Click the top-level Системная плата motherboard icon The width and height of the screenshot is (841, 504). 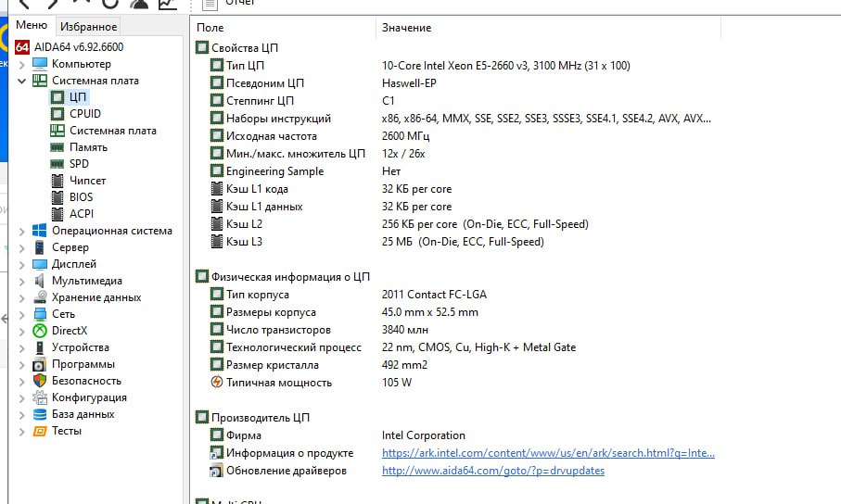[40, 81]
